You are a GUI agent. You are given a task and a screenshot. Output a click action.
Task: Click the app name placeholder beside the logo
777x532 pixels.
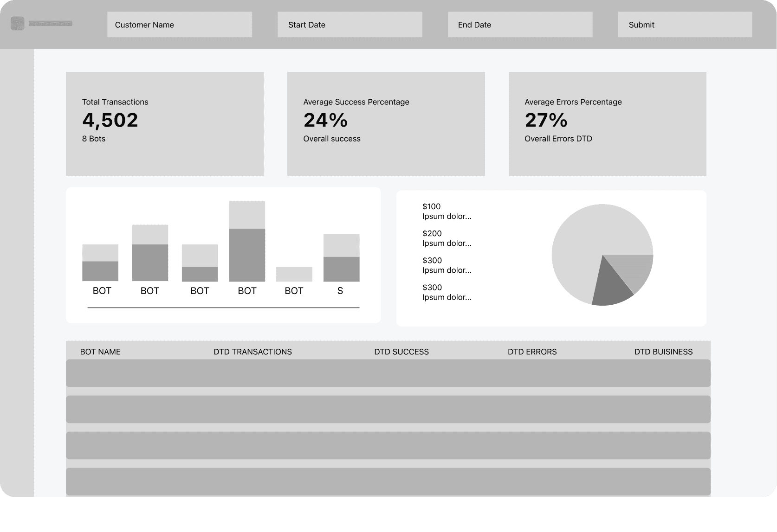point(51,23)
